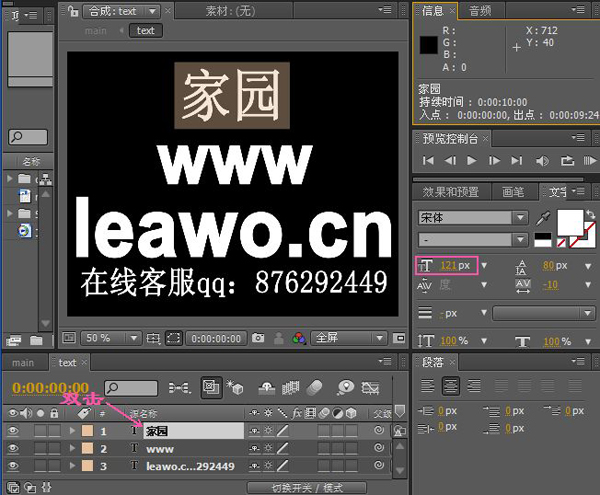Toggle hide shy layers icon in timeline

267,388
